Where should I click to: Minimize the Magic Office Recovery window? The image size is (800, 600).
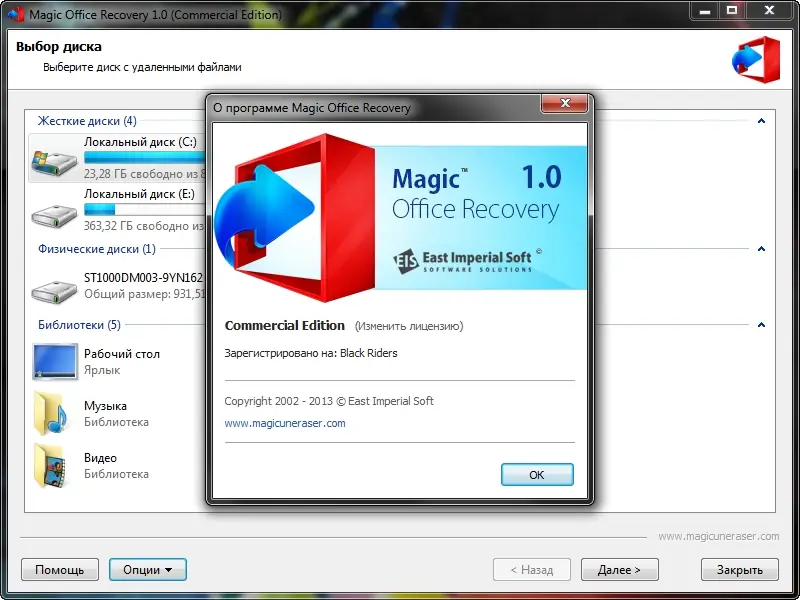706,11
